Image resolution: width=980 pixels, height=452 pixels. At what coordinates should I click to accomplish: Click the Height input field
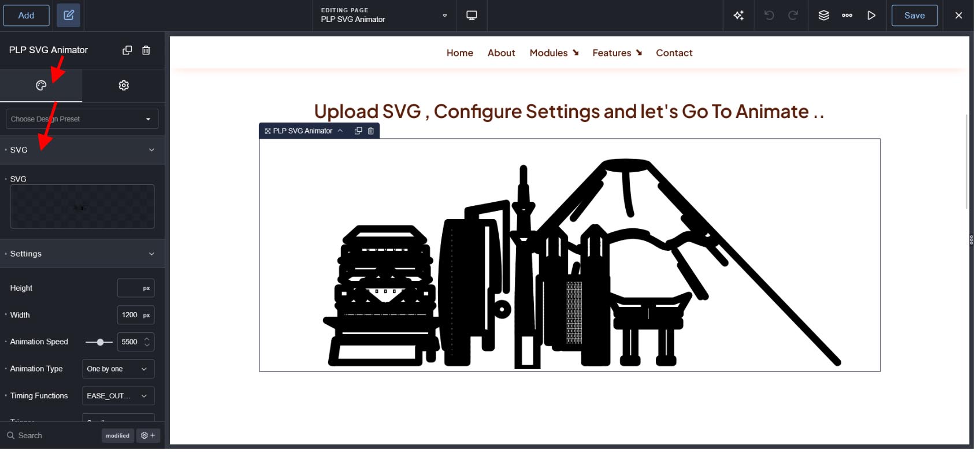(x=136, y=288)
